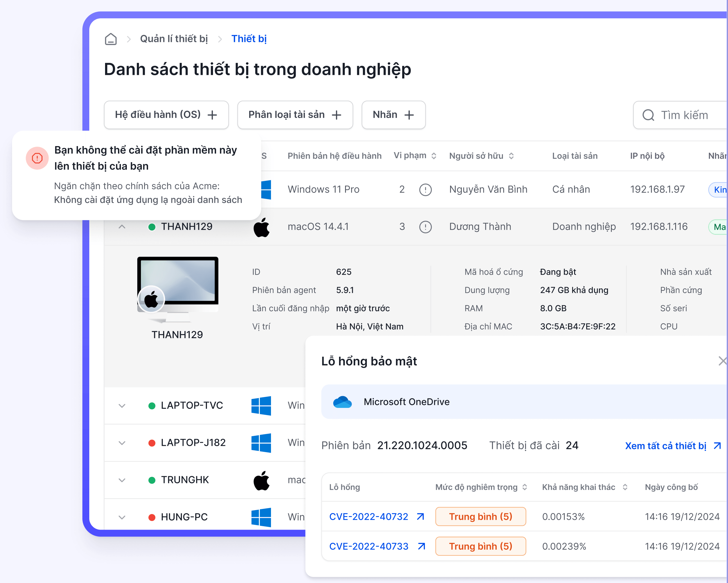Click the Apple badge on iMac thumbnail

[x=151, y=299]
